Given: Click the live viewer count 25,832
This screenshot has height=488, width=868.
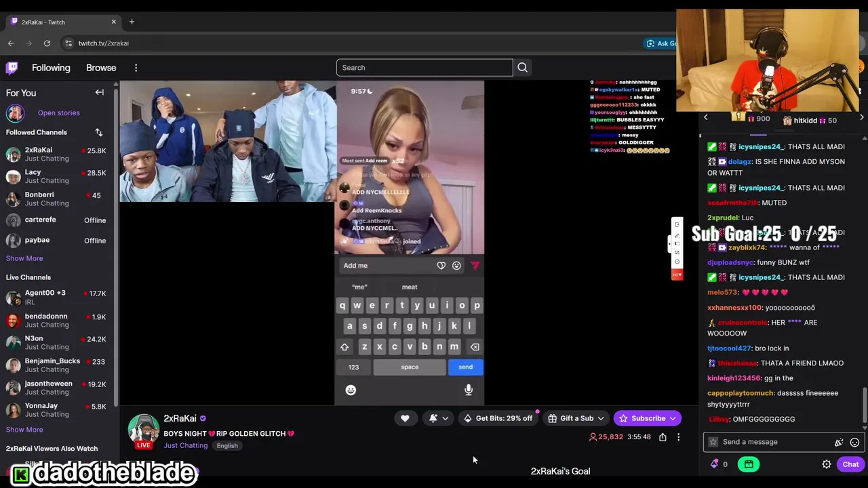Looking at the screenshot, I should coord(606,437).
